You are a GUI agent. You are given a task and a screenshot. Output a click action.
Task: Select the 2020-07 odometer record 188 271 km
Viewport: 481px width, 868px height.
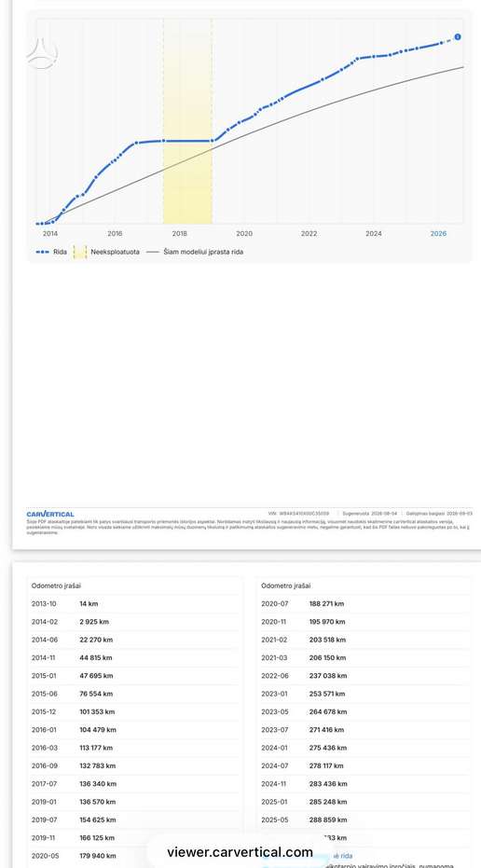(364, 604)
